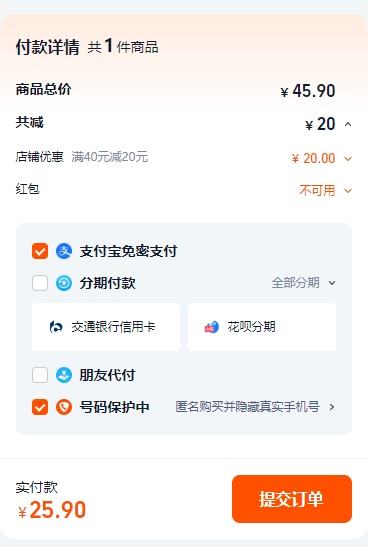The image size is (368, 547).
Task: Select 交通银行信用卡 installment option
Action: click(x=106, y=327)
